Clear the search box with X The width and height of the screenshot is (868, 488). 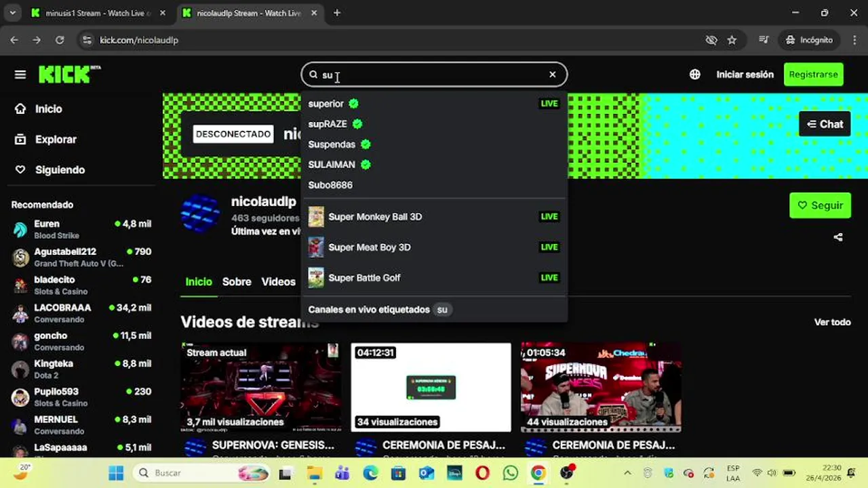pos(553,75)
